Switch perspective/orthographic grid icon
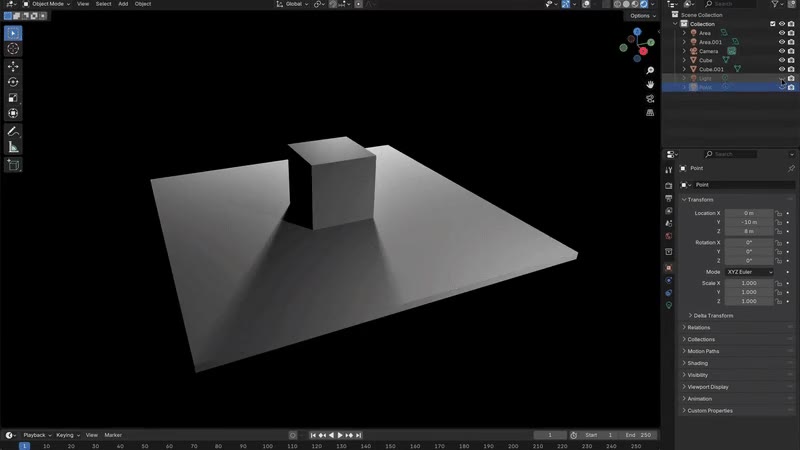Image resolution: width=800 pixels, height=450 pixels. (x=650, y=113)
